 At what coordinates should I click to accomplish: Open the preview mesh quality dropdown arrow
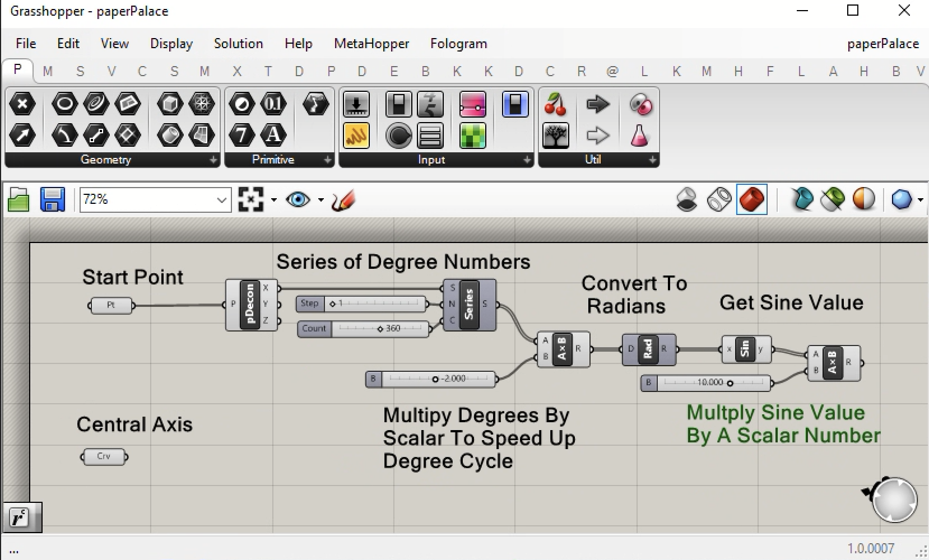(920, 199)
